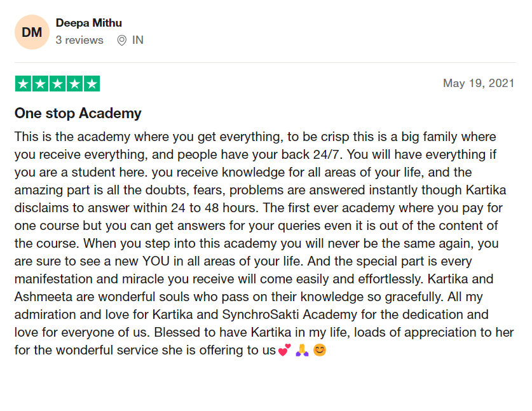This screenshot has width=532, height=411.
Task: Click the May 19, 2021 review date
Action: (479, 84)
